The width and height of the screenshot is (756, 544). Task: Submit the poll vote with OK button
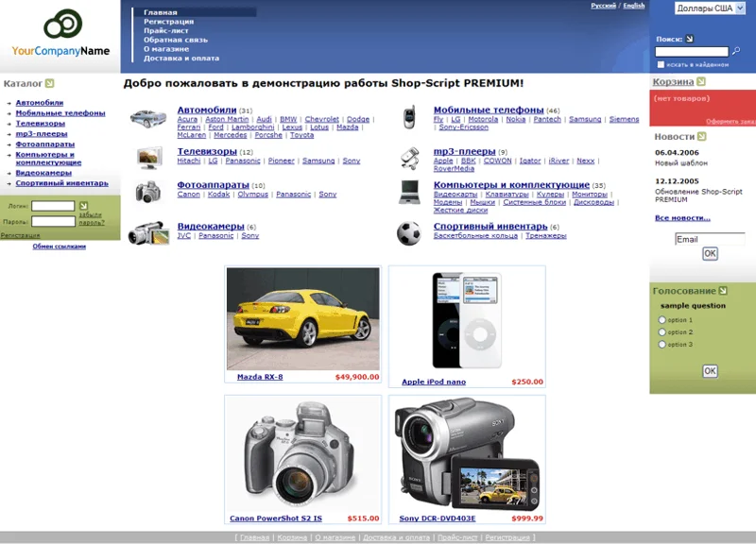(x=710, y=371)
